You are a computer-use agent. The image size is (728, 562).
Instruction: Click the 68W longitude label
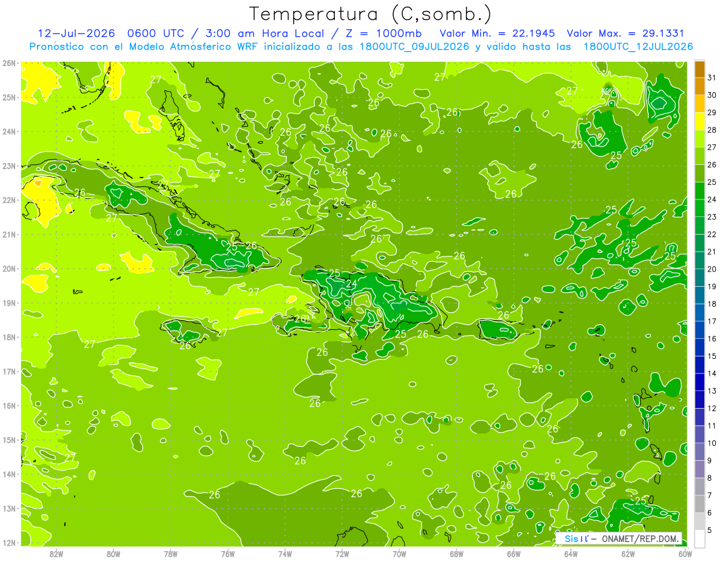(x=457, y=554)
